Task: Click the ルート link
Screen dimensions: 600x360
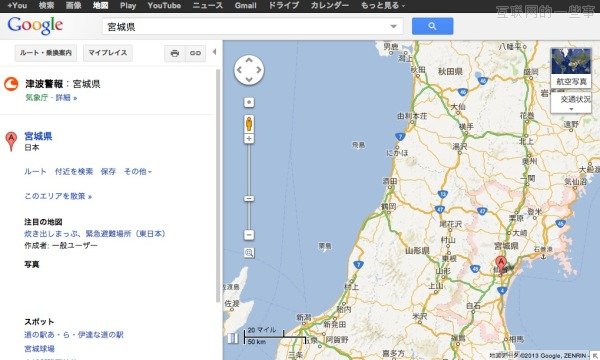Action: click(x=35, y=171)
